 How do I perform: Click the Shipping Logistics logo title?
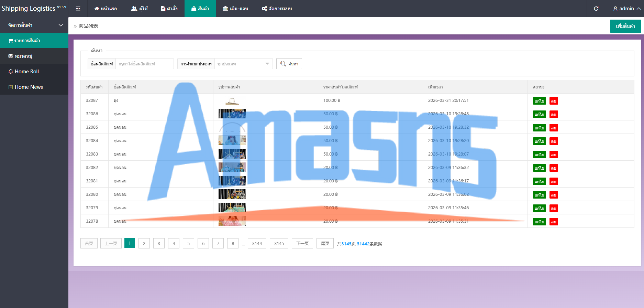click(x=34, y=8)
